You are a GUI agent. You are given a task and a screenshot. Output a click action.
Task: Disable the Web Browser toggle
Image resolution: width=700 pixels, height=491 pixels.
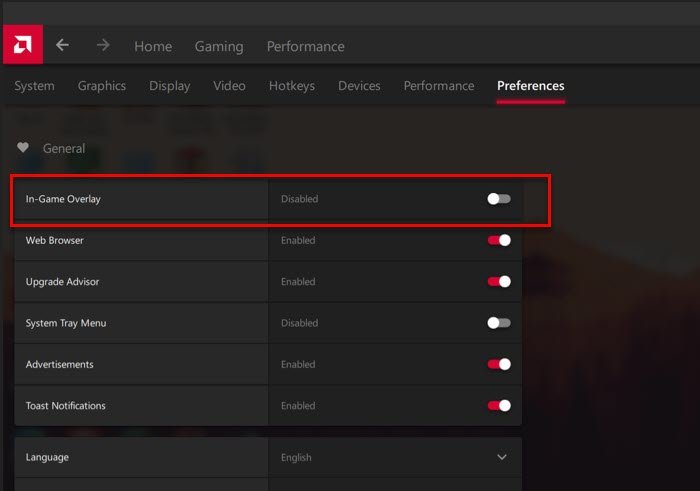[498, 240]
